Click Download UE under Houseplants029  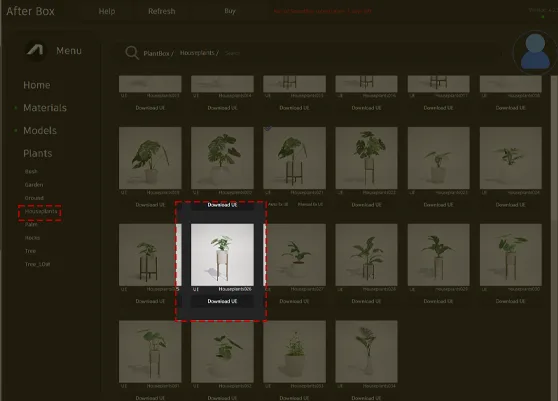point(438,301)
